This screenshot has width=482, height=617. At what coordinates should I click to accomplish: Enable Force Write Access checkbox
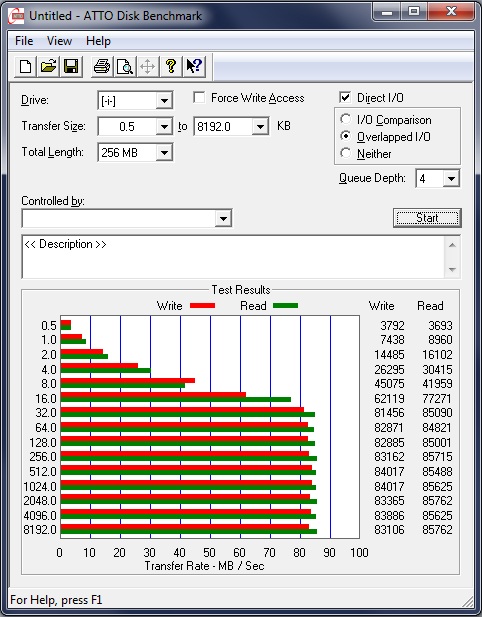coord(199,97)
